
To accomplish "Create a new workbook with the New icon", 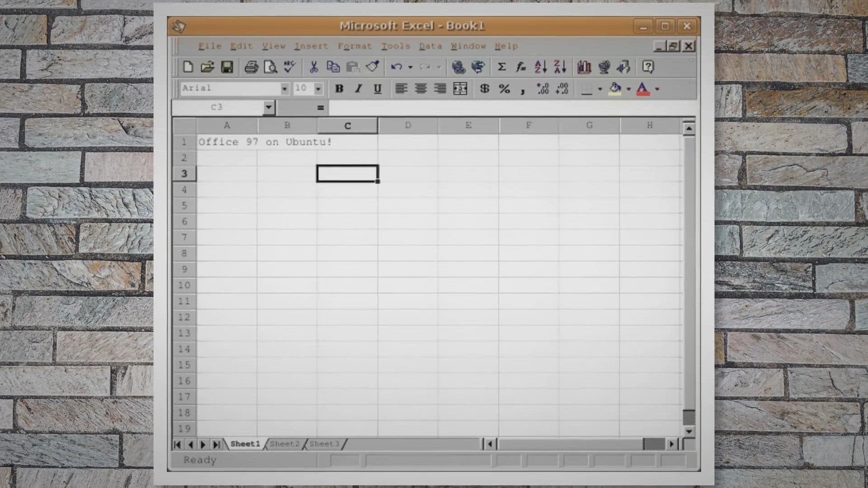I will (x=188, y=67).
